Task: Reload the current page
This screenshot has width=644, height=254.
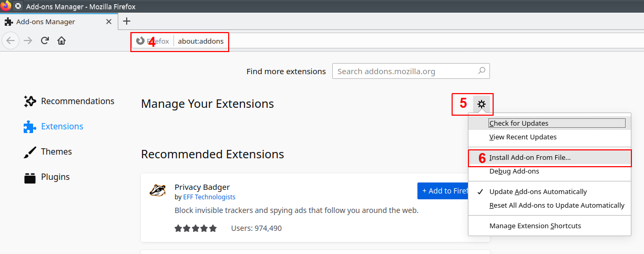Action: tap(45, 40)
